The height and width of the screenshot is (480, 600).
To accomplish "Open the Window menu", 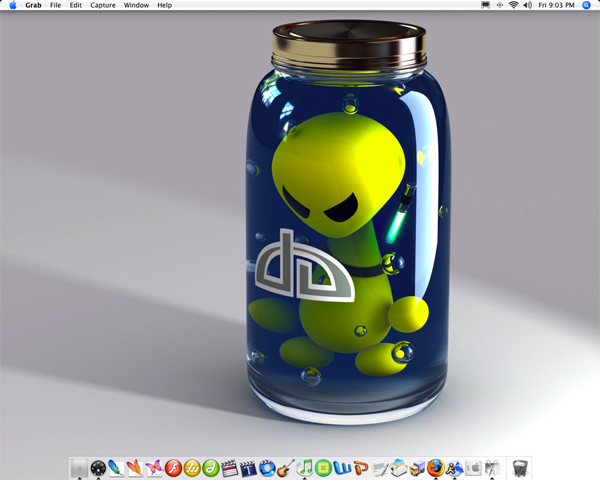I will pos(136,5).
